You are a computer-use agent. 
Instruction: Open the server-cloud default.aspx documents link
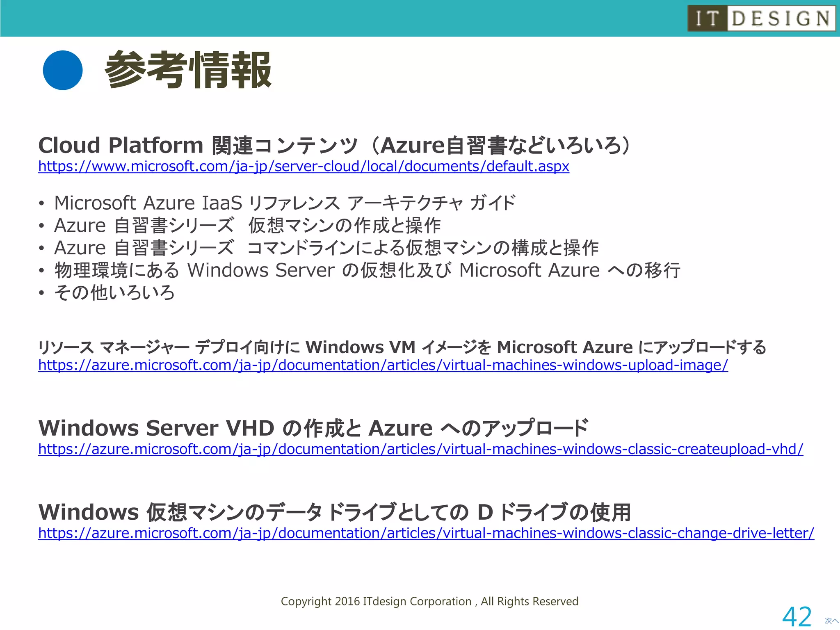(x=304, y=166)
